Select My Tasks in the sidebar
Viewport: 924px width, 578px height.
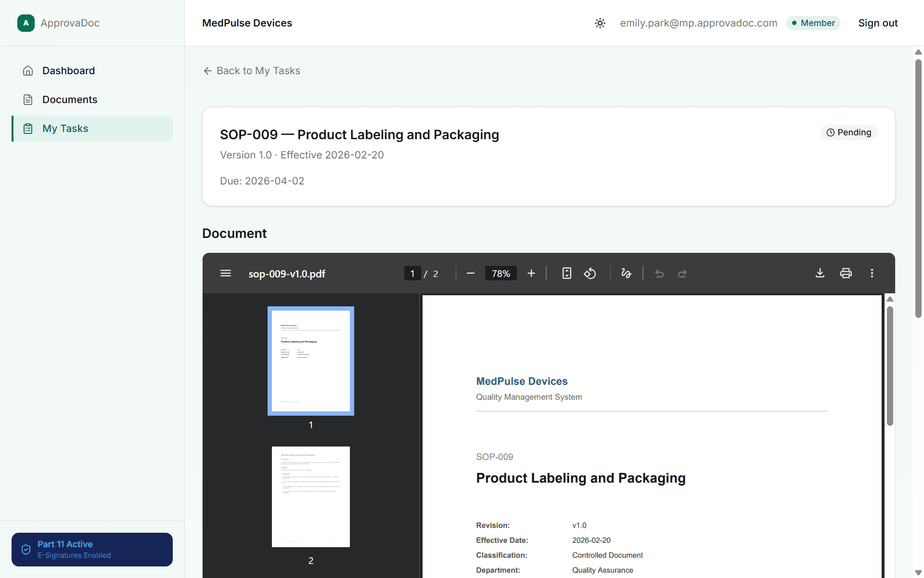click(x=65, y=128)
